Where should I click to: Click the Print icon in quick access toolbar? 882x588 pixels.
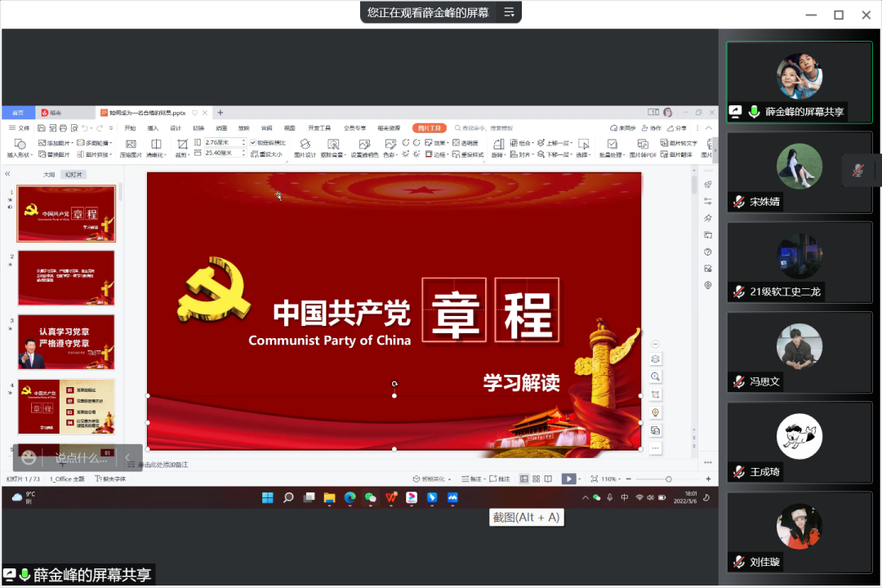(63, 128)
